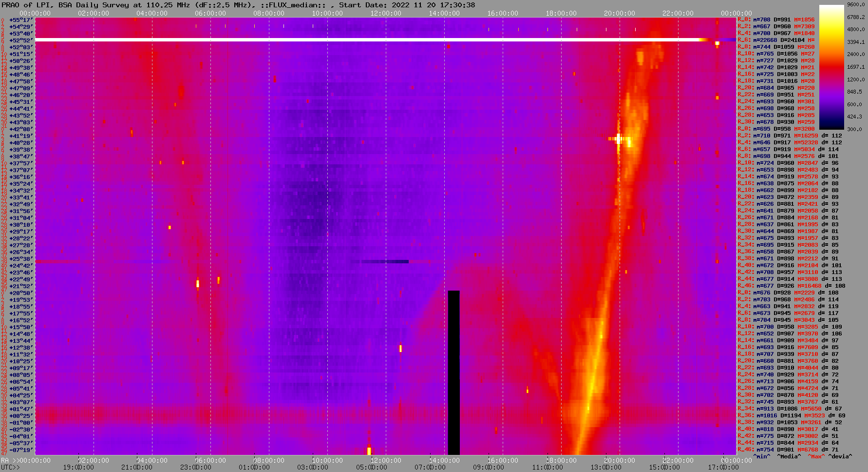Screen dimensions: 868x472
Task: Click the '^Max^' legend label
Action: click(x=816, y=456)
